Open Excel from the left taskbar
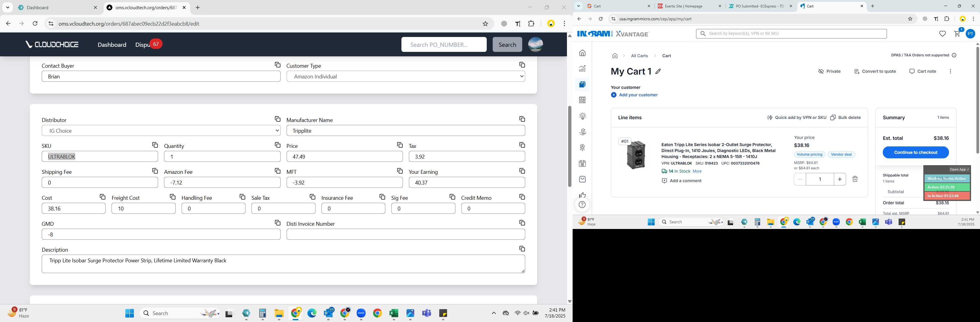980x322 pixels. pyautogui.click(x=394, y=313)
